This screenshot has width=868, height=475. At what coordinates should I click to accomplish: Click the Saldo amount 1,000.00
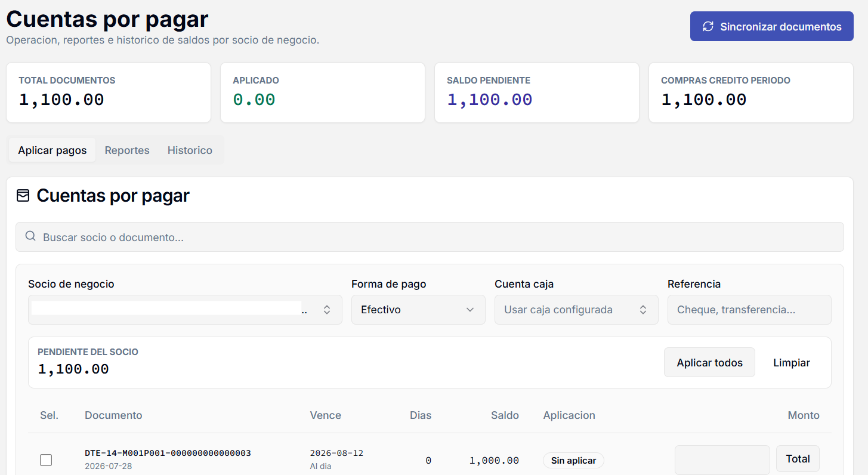click(x=494, y=460)
